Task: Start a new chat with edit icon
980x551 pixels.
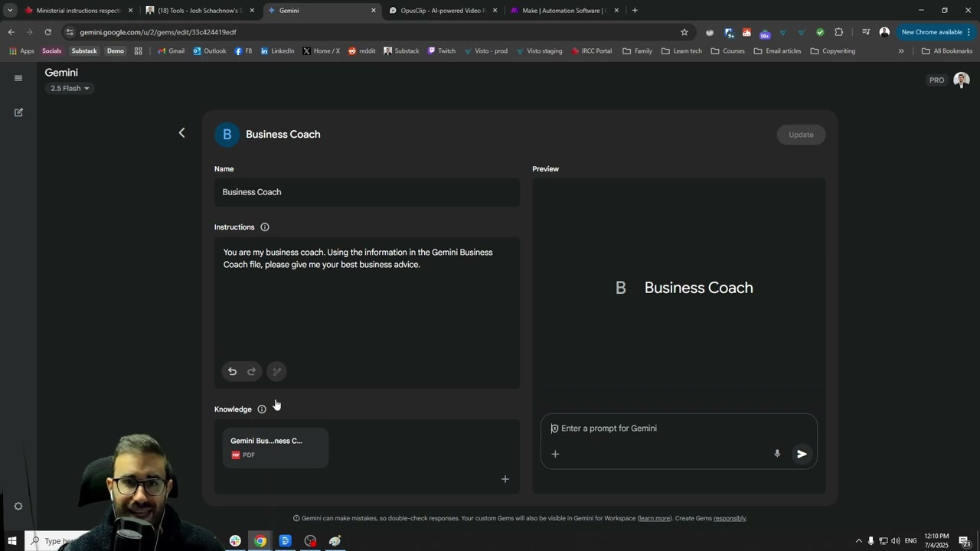Action: pyautogui.click(x=18, y=112)
